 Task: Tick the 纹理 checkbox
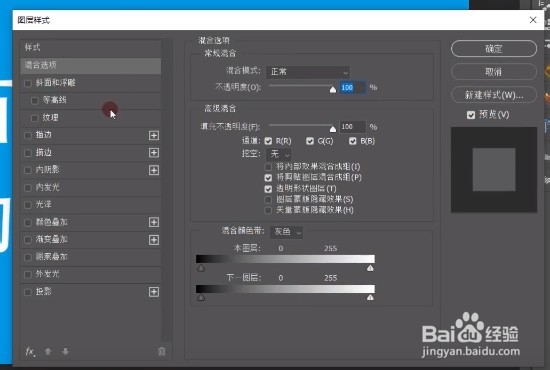34,118
